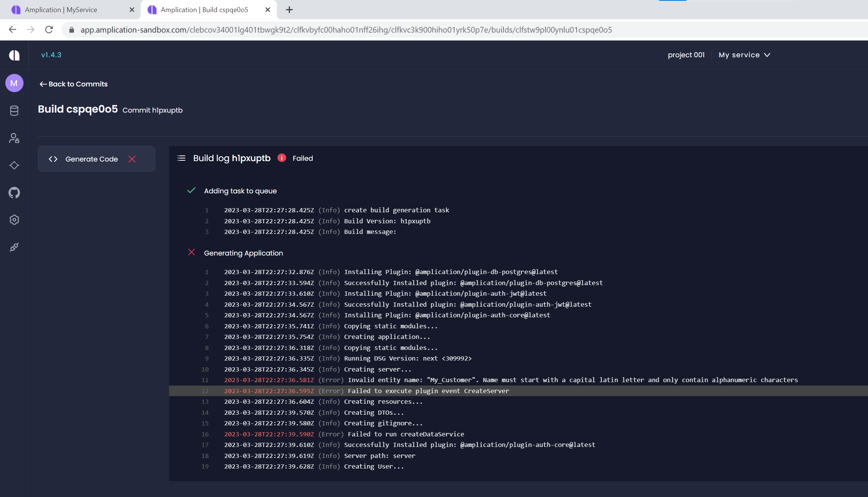Click Commit h1pxuptb label
The image size is (868, 497).
point(152,110)
